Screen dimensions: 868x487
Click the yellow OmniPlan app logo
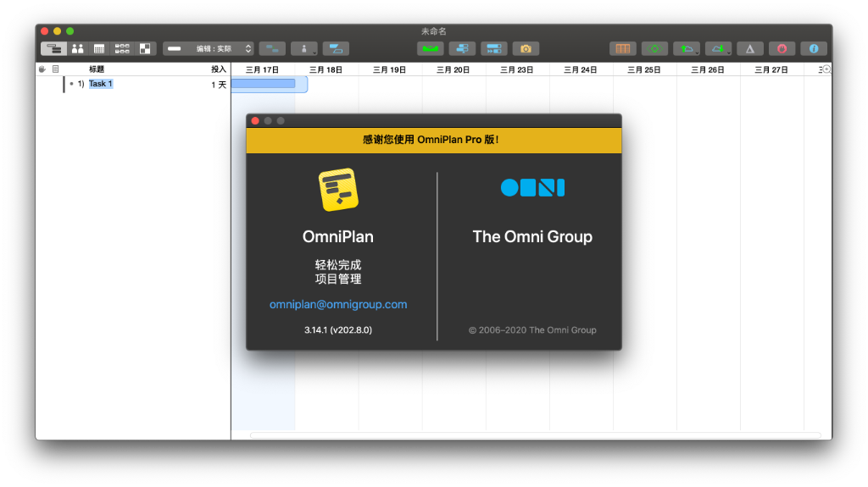point(338,190)
